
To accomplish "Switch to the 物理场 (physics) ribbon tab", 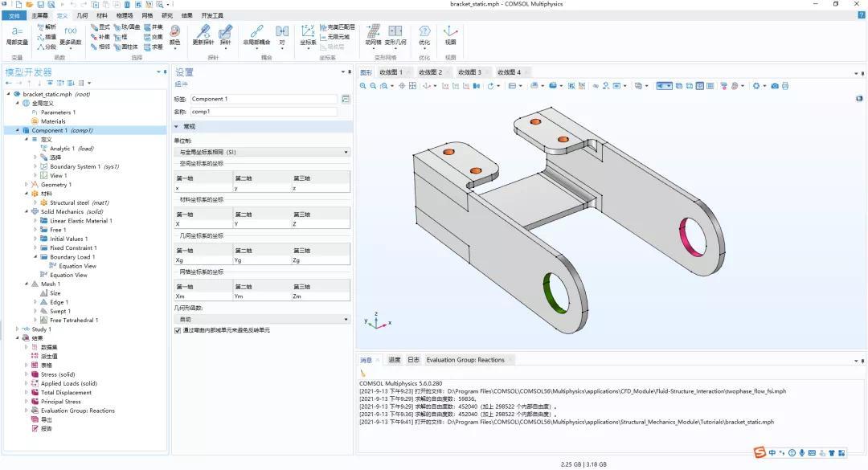I will (124, 15).
